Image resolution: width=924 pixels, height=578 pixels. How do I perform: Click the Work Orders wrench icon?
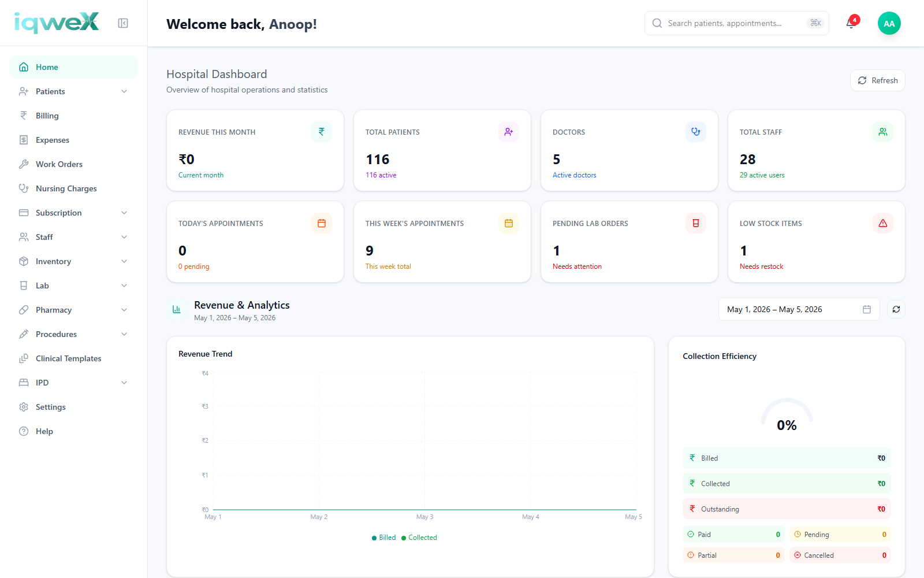24,164
